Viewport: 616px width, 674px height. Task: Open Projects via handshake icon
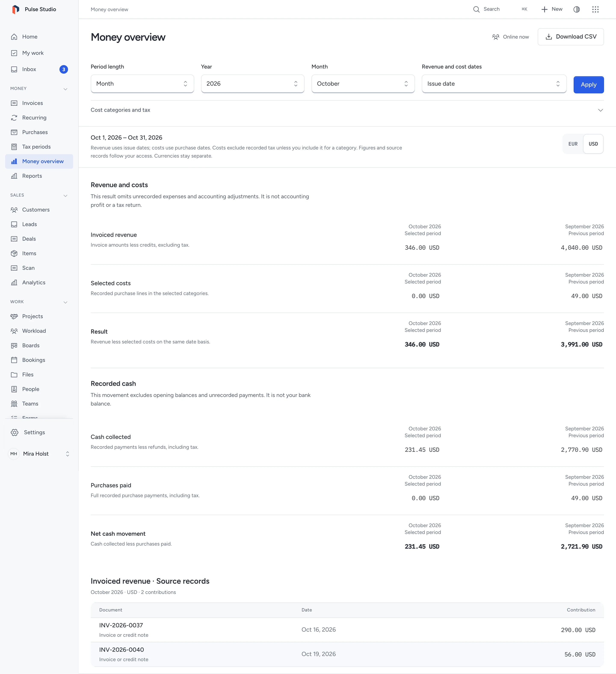(14, 316)
